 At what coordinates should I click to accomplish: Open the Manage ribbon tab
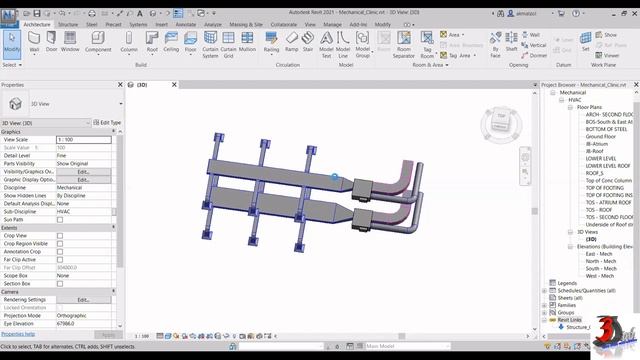[x=332, y=24]
